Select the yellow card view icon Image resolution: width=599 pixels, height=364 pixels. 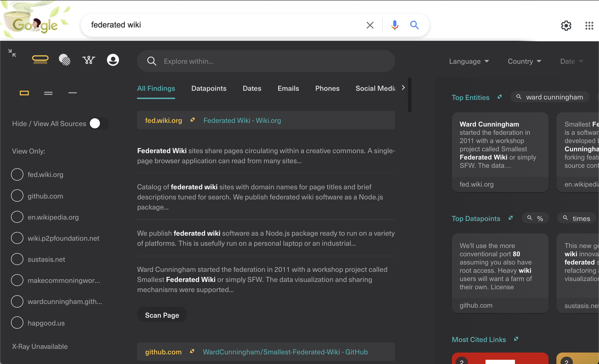point(24,93)
